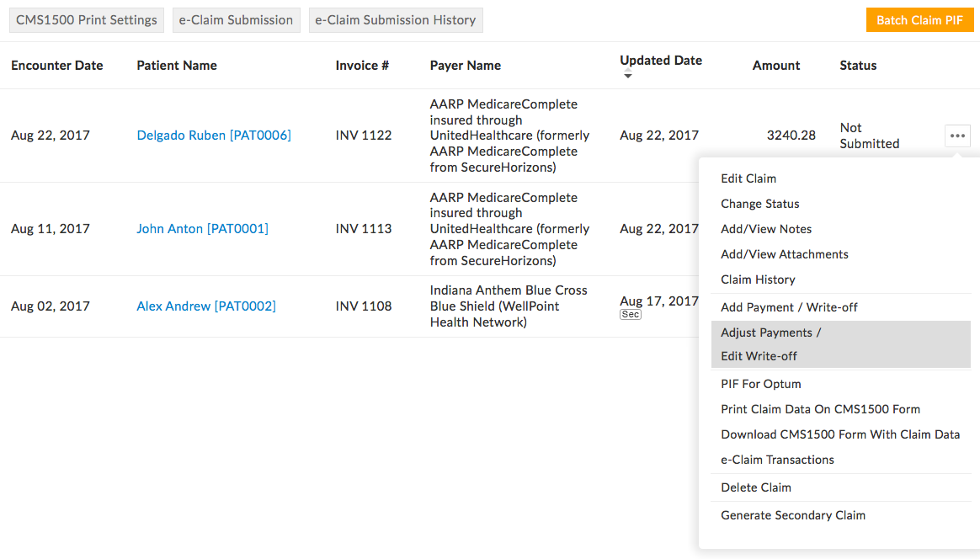This screenshot has width=980, height=559.
Task: Open CMS1500 Print Settings
Action: click(x=86, y=19)
